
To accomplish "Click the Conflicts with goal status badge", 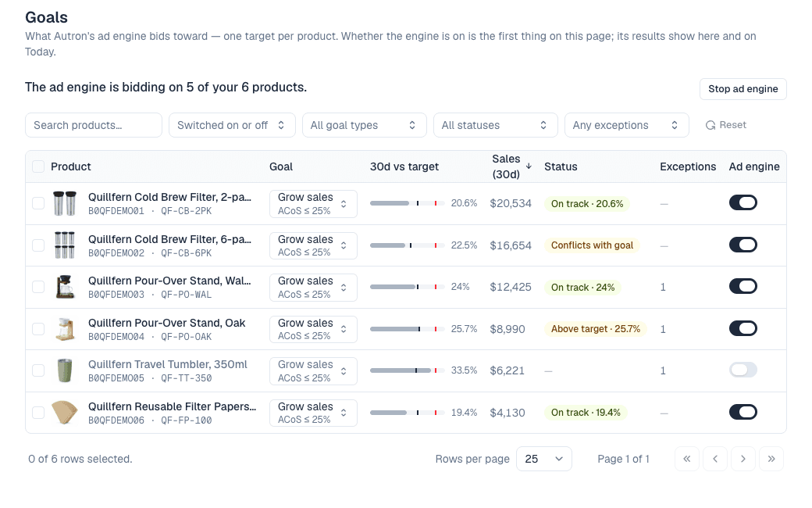I will [592, 245].
